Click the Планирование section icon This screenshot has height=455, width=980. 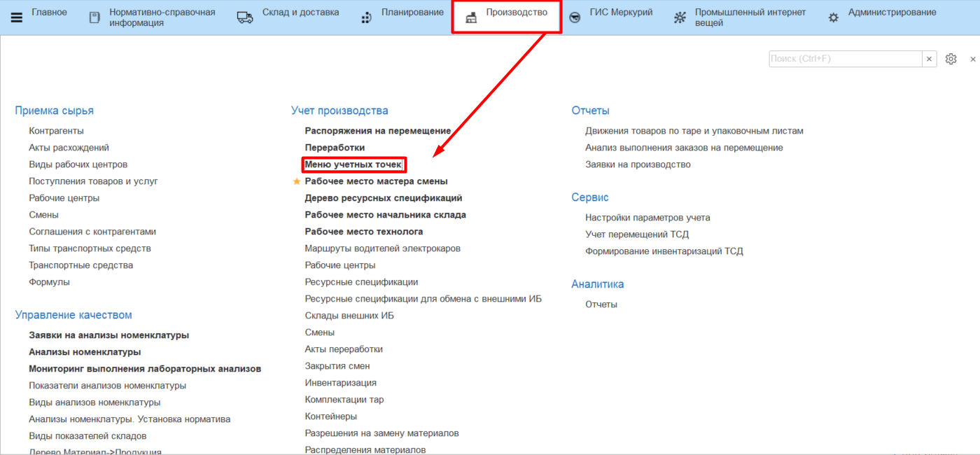[x=365, y=17]
